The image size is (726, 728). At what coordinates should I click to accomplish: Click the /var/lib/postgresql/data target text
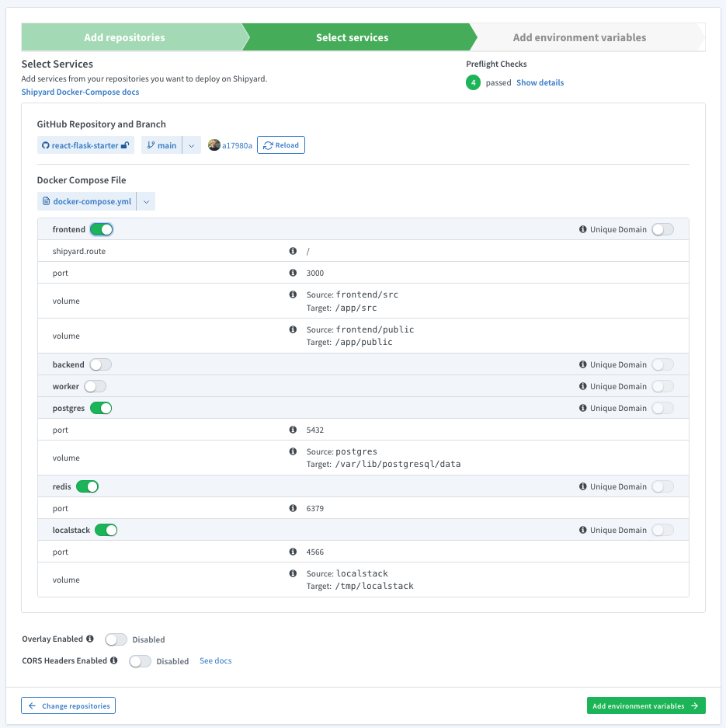pos(398,464)
